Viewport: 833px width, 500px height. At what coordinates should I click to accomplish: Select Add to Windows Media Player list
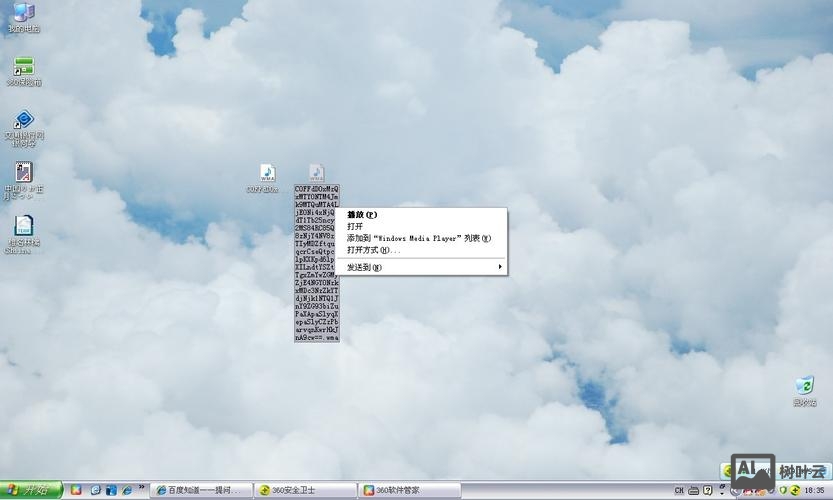419,239
